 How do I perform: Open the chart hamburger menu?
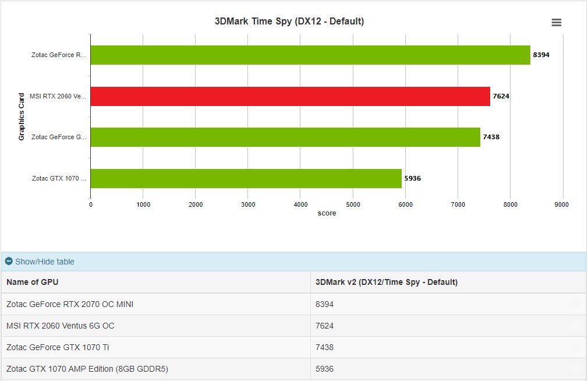(x=556, y=22)
